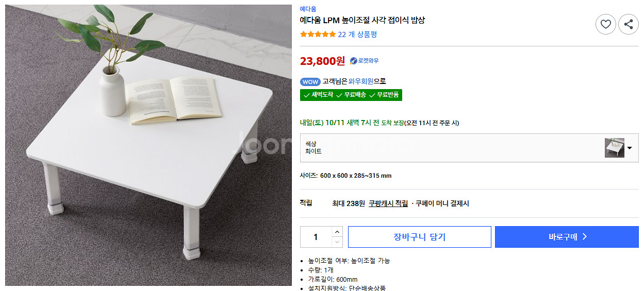Decrease quantity with the down arrow
This screenshot has width=644, height=291.
(337, 242)
